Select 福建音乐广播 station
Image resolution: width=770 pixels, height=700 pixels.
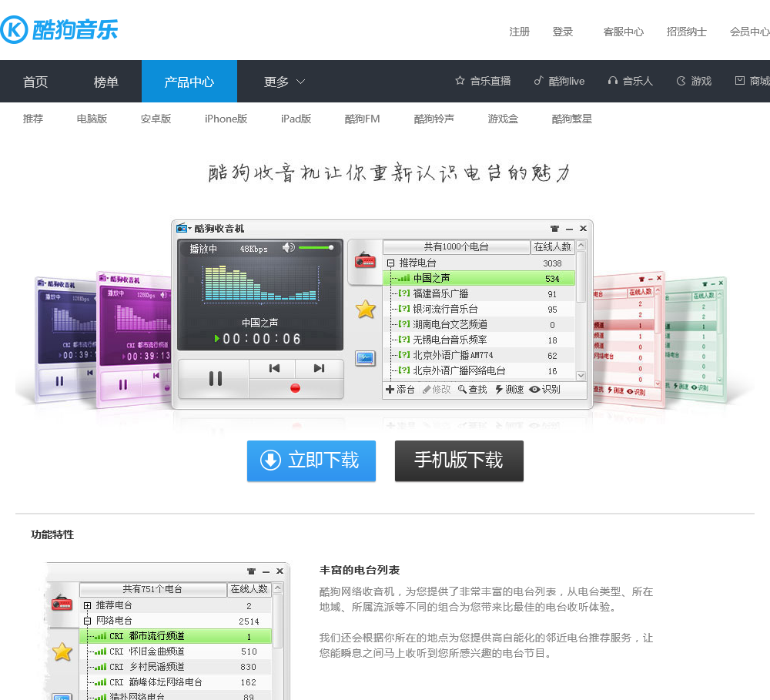point(479,293)
